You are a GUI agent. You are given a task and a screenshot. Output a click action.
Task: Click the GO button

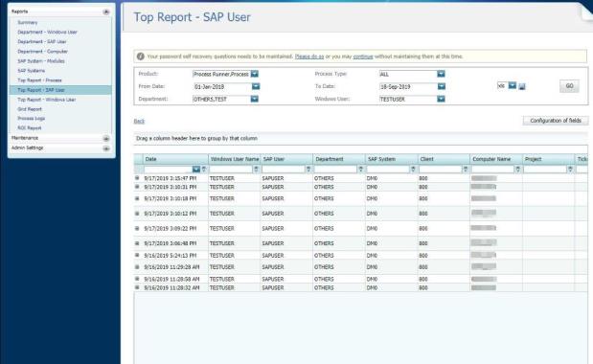click(x=569, y=86)
